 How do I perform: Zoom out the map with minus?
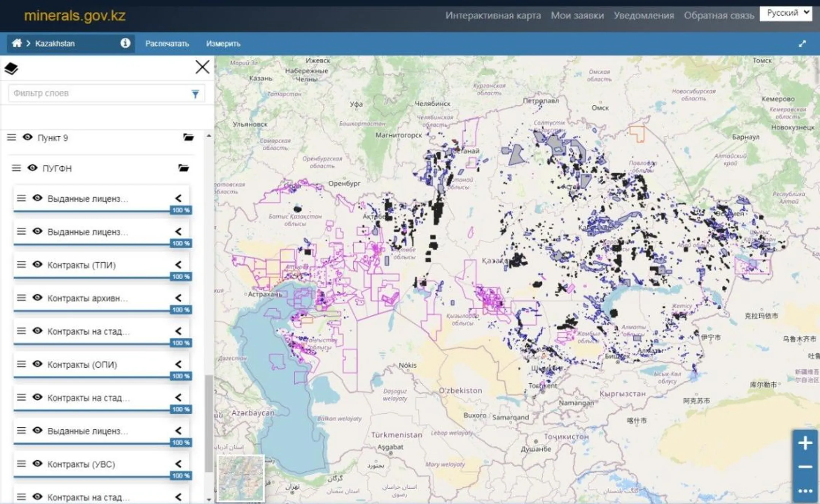(805, 467)
